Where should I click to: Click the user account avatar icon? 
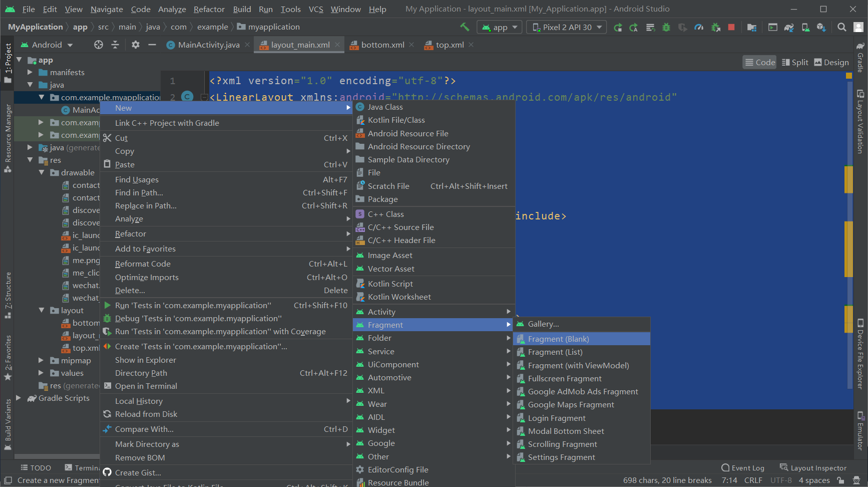pyautogui.click(x=858, y=27)
